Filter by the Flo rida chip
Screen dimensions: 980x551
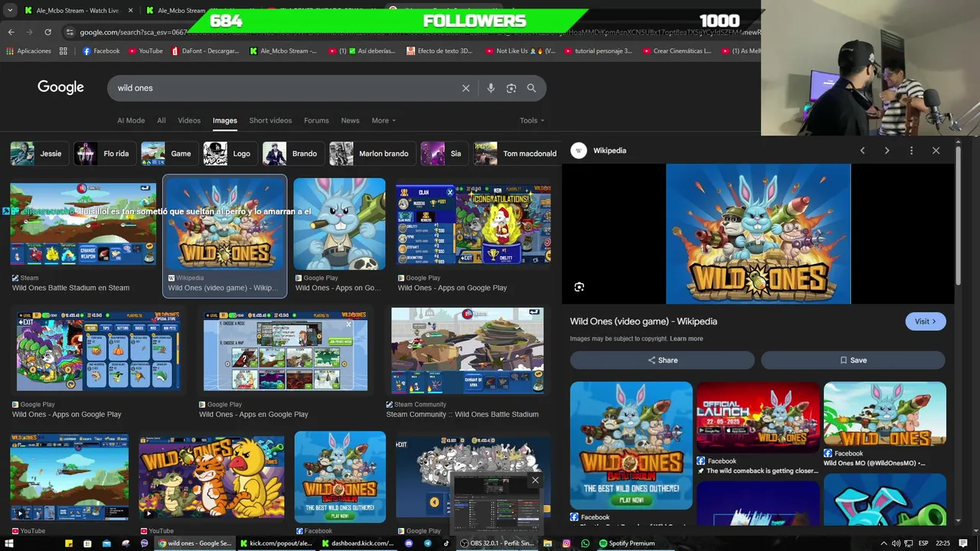103,154
